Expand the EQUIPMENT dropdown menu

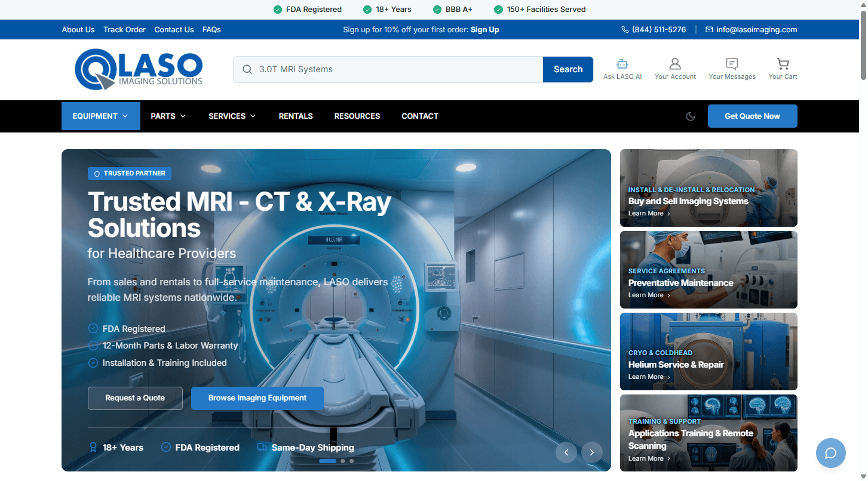coord(100,116)
